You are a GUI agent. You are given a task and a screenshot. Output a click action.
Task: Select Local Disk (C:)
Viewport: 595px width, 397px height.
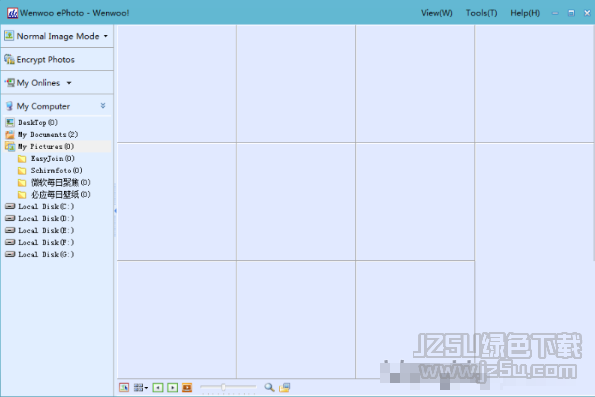tap(46, 206)
